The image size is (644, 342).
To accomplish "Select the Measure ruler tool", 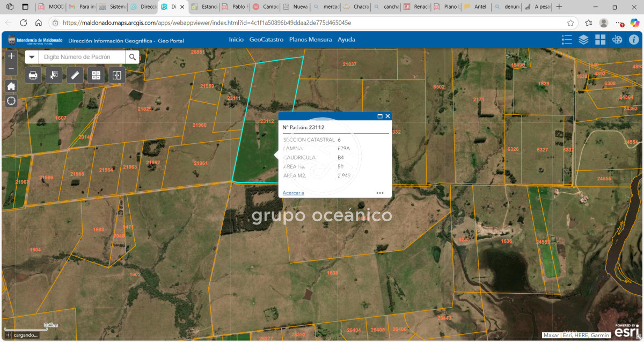I will coord(75,75).
